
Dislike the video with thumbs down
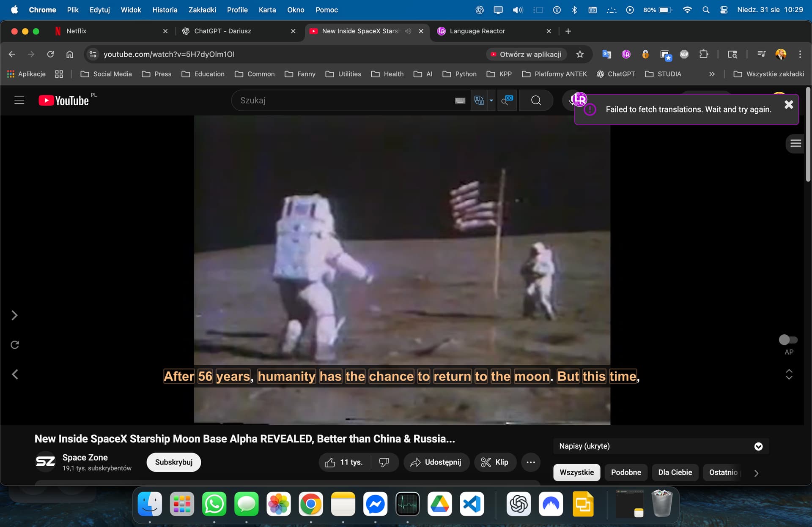[x=384, y=462]
